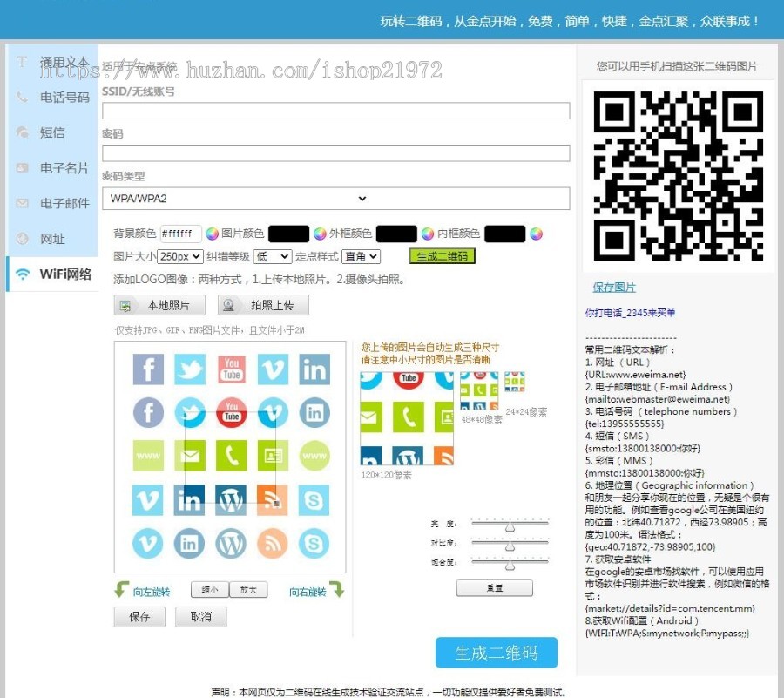Click the 保存 button
784x698 pixels.
click(x=139, y=617)
